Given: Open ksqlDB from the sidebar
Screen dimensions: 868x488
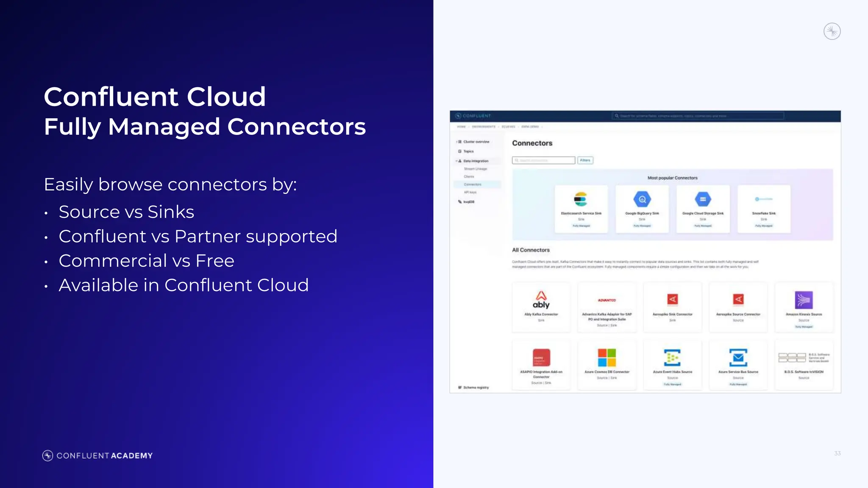Looking at the screenshot, I should coord(469,202).
